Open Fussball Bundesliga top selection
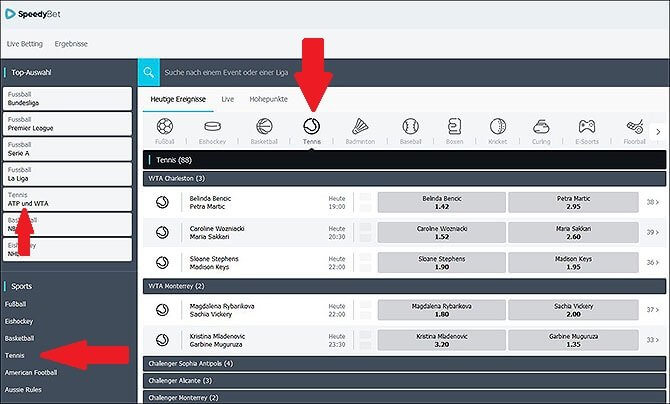 [68, 98]
